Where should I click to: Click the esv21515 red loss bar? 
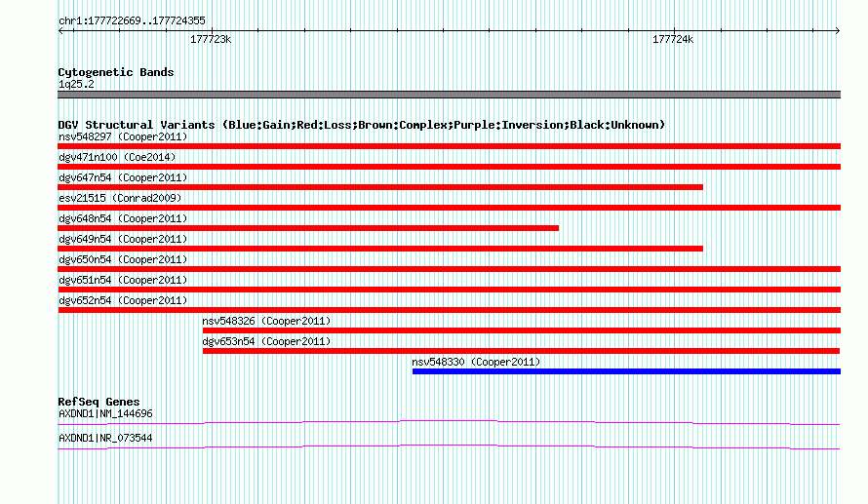pos(449,208)
